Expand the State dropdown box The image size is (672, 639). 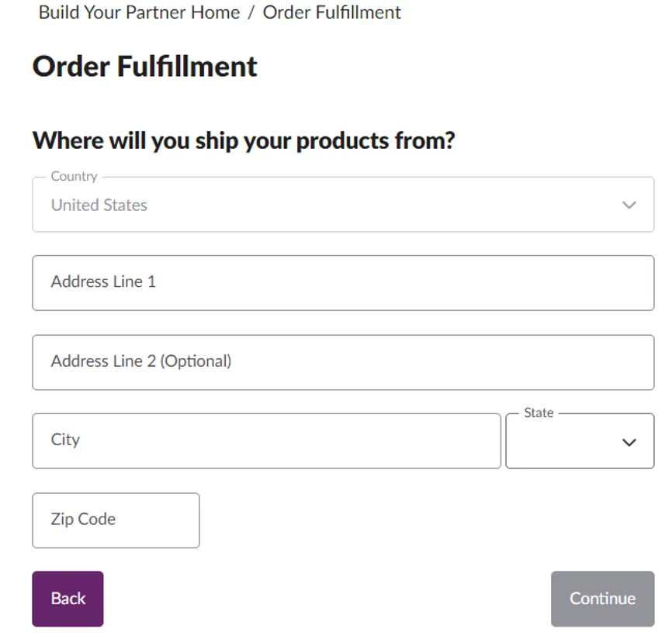click(579, 442)
